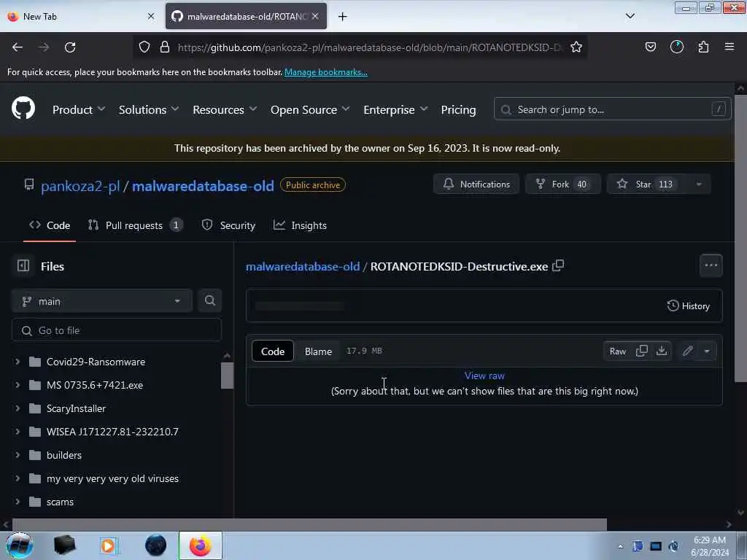Click the GitHub logo icon
The image size is (747, 560).
tap(23, 109)
